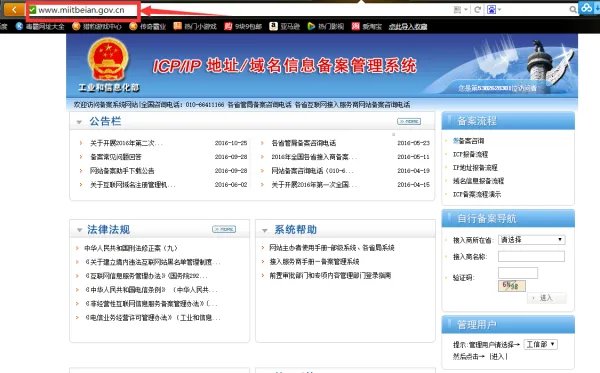Viewport: 600px width, 373px height.
Task: Click date 2016-10-25 in notice list
Action: (231, 143)
